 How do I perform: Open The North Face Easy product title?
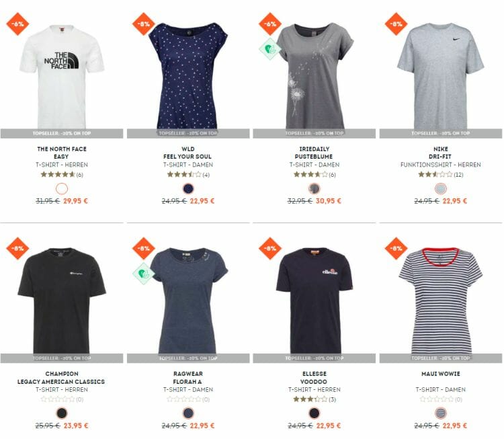coord(62,153)
